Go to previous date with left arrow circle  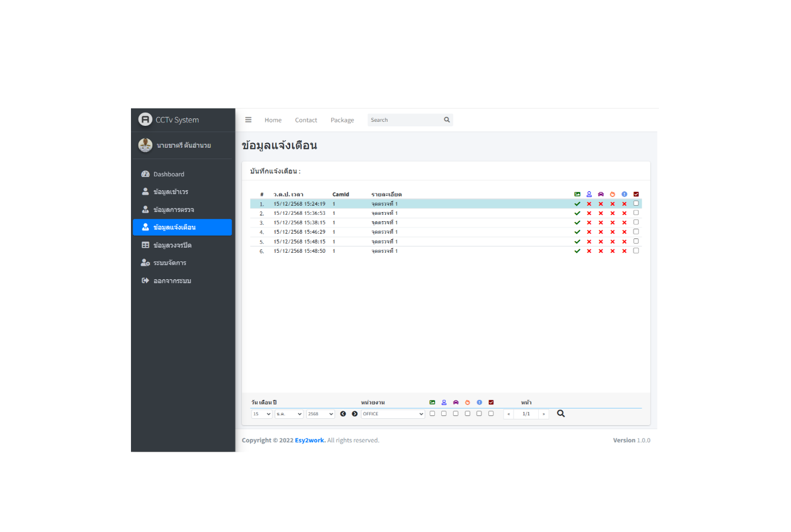coord(343,414)
